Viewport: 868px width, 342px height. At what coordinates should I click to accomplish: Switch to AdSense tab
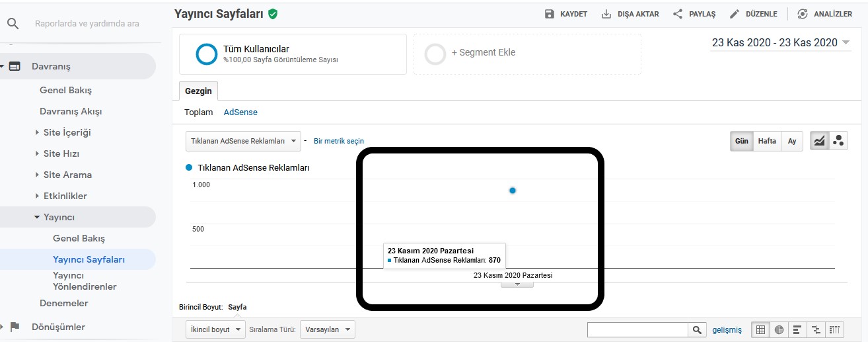[240, 112]
